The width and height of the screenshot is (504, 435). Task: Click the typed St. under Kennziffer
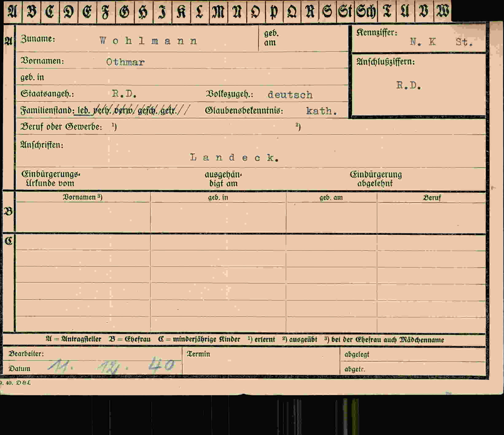pos(464,42)
